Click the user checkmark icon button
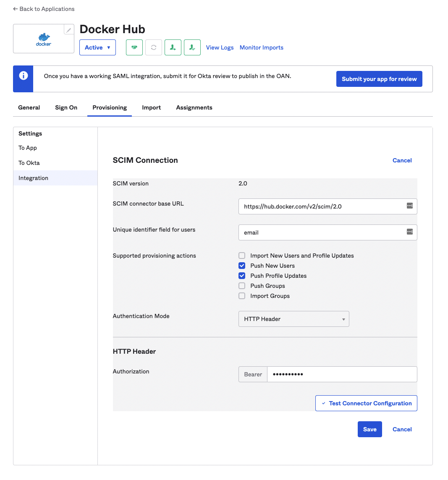The width and height of the screenshot is (448, 480). point(192,47)
